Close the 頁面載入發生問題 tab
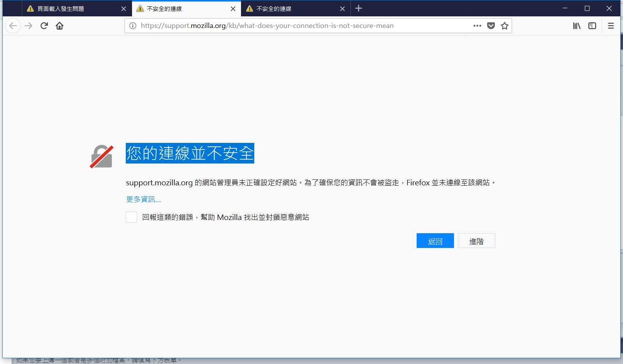Screen dimensions: 623x364 (123, 9)
